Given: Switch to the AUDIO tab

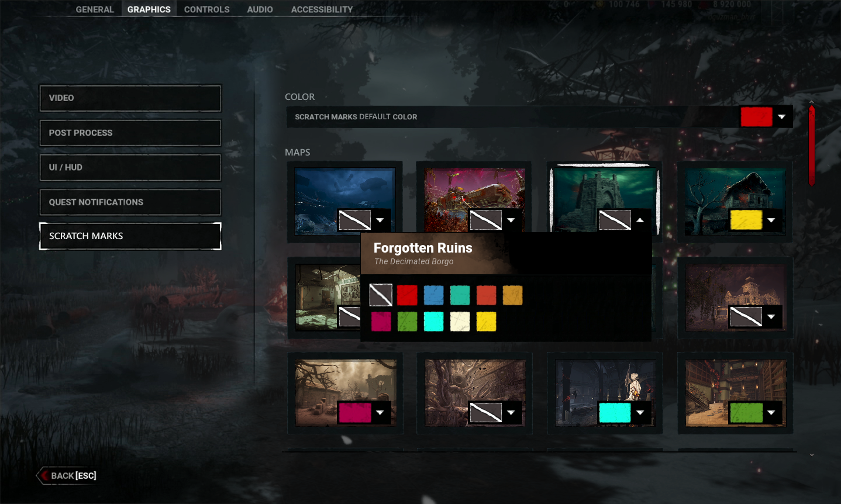Looking at the screenshot, I should point(259,9).
